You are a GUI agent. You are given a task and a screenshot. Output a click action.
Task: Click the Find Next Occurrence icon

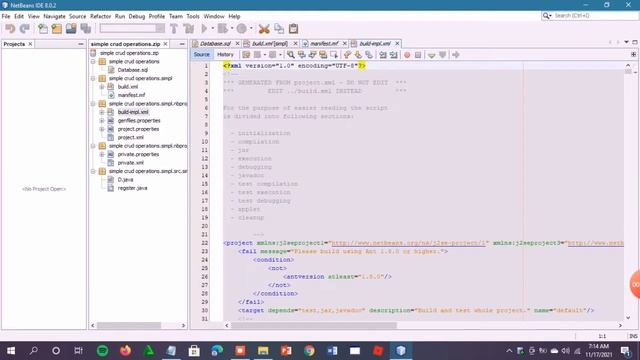(x=313, y=55)
